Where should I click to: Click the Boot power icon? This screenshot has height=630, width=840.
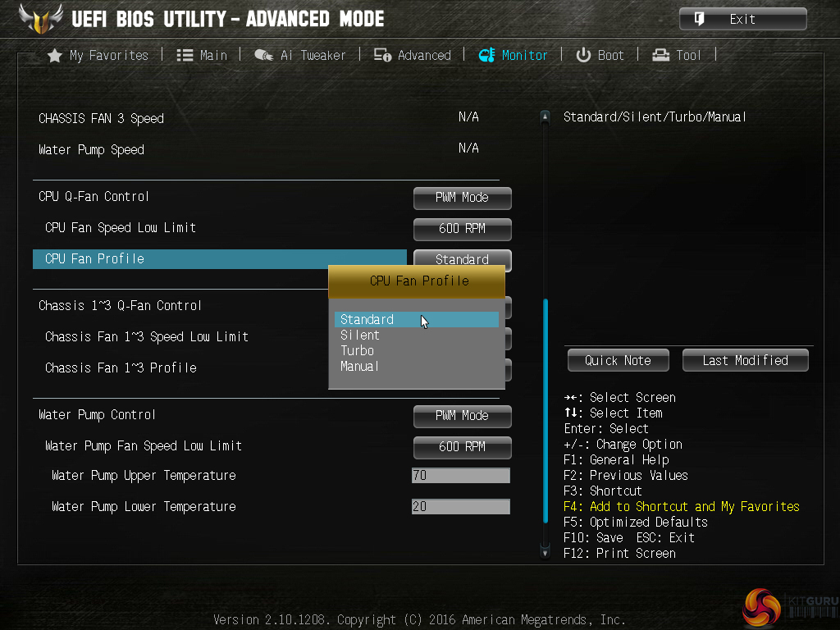tap(583, 55)
